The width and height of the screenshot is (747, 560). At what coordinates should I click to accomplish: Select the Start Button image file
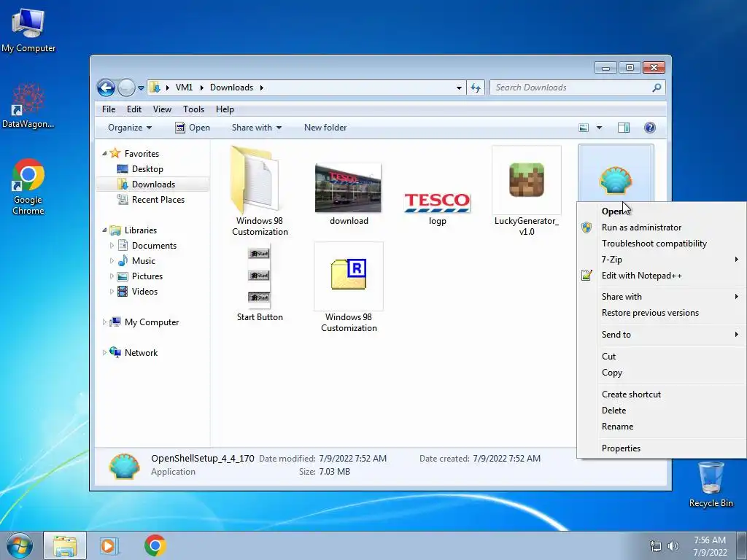tap(260, 284)
